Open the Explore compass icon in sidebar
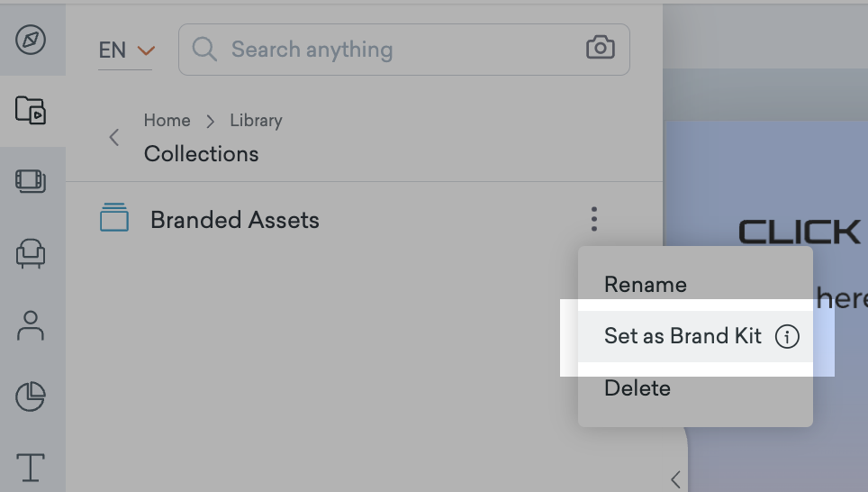 click(31, 41)
